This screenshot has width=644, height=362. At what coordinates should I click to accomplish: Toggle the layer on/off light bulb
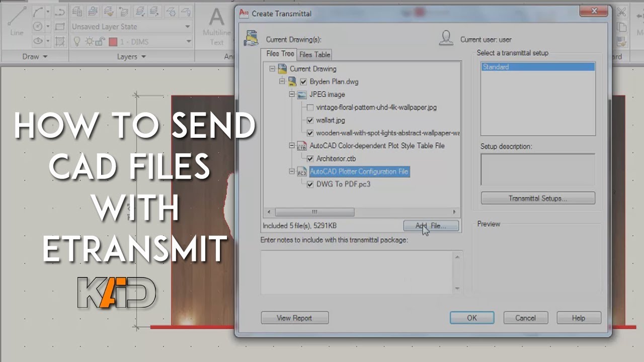[77, 42]
